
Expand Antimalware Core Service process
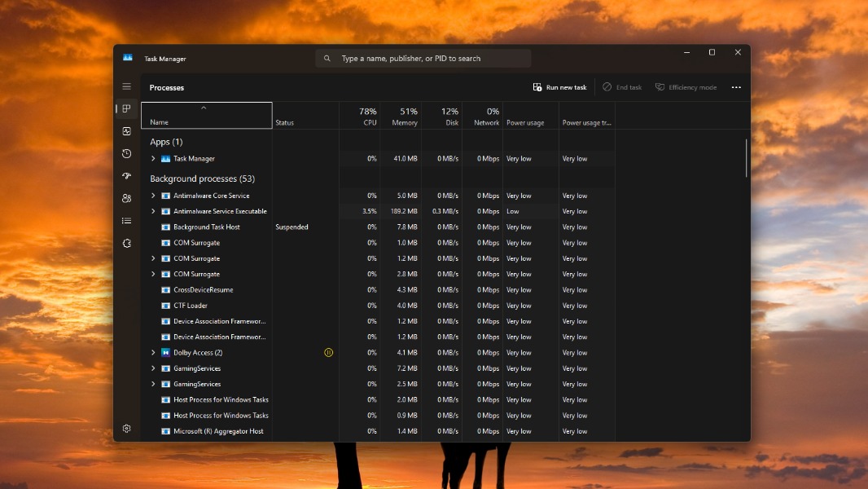click(153, 196)
